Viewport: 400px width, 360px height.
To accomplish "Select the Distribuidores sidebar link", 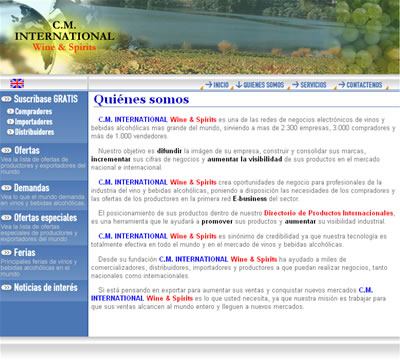I will pos(34,132).
